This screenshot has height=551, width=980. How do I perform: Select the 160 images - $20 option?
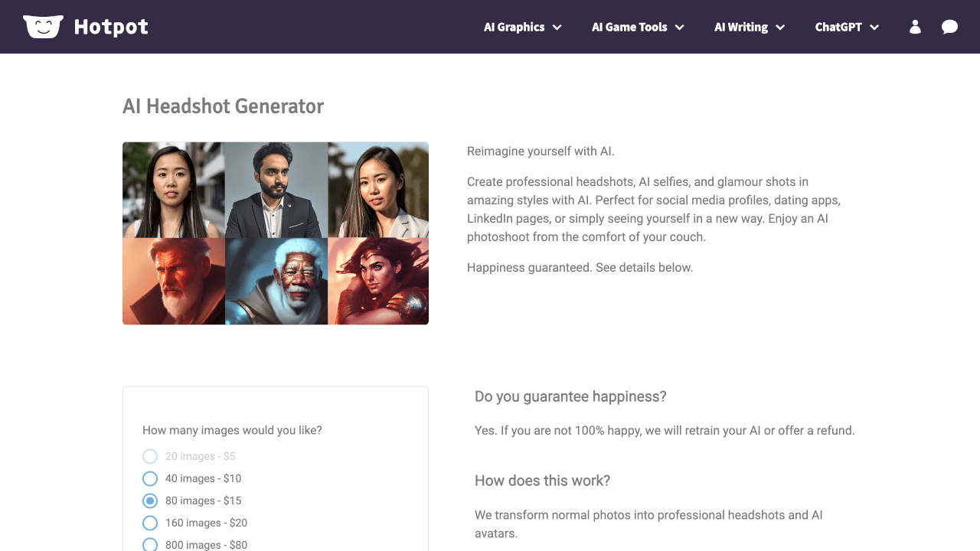(x=150, y=523)
